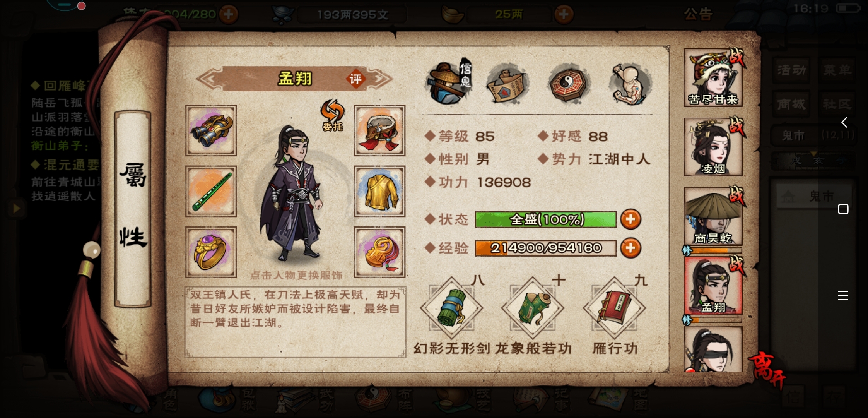Click the 评 review button

tap(355, 79)
